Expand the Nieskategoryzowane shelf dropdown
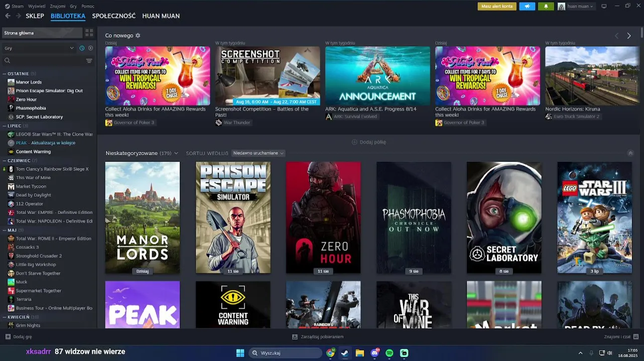Viewport: 644px width, 361px height. [x=176, y=153]
